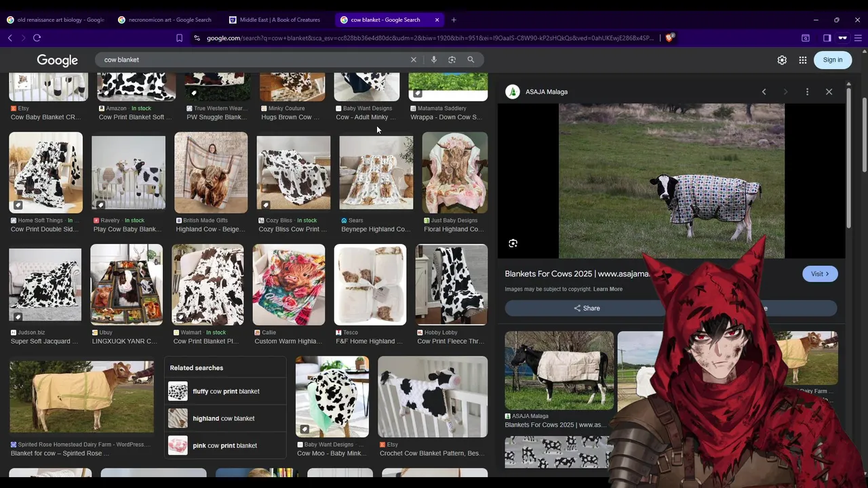Image resolution: width=868 pixels, height=488 pixels.
Task: Open the Sears Beynepe Highland cow image
Action: click(x=376, y=173)
